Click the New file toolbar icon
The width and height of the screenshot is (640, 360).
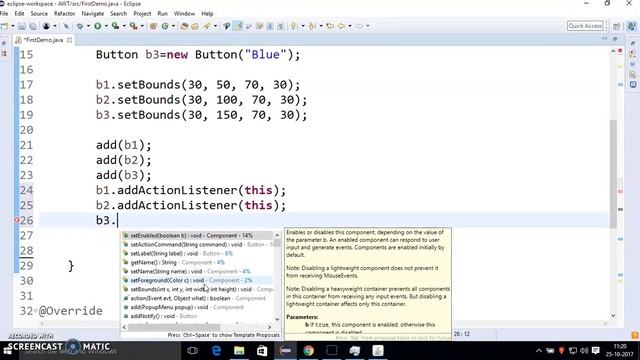(4, 26)
